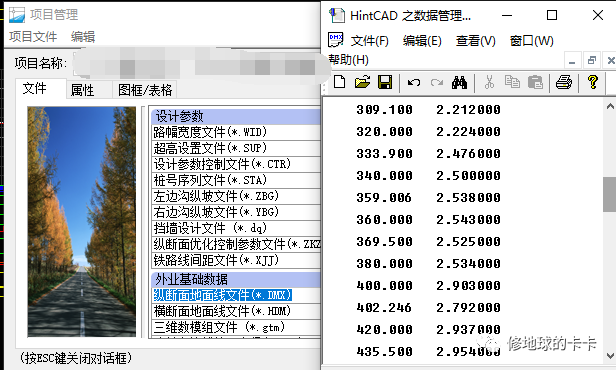
Task: Switch to the 图框/表格 tab
Action: [145, 90]
